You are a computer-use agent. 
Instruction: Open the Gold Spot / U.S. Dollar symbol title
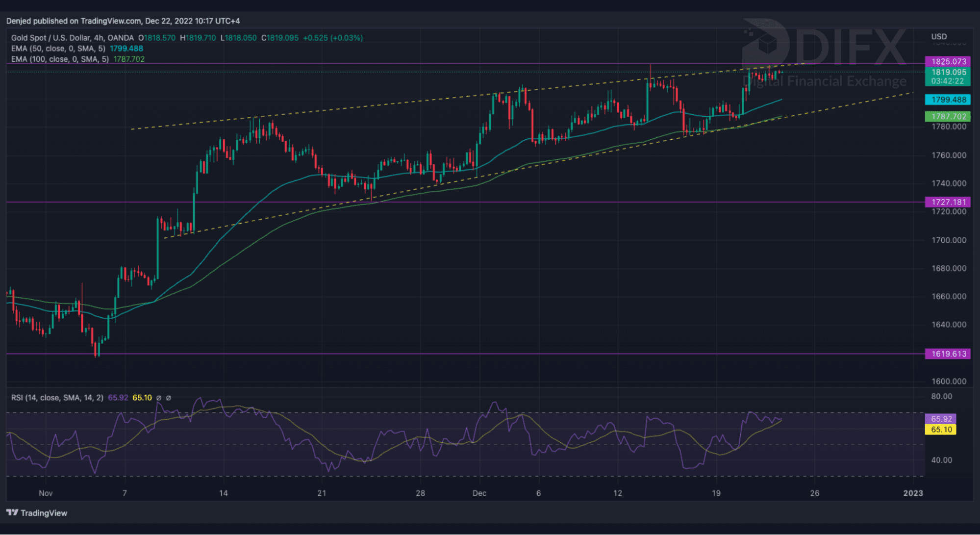[72, 38]
